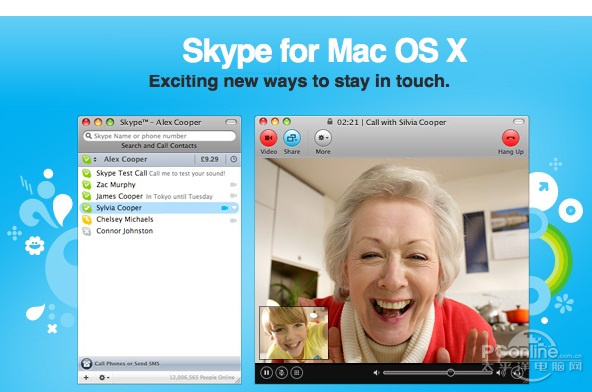Click the Search and Call Contacts label
The image size is (592, 392).
tap(159, 146)
